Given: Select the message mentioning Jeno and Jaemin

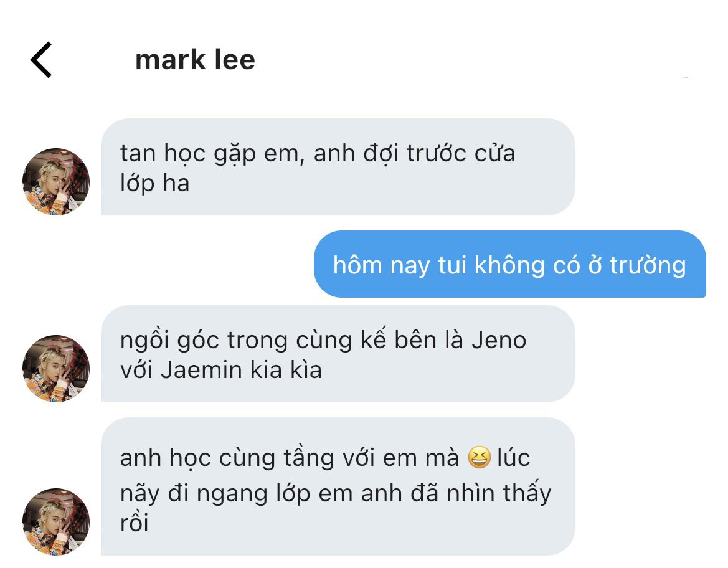Looking at the screenshot, I should [338, 354].
